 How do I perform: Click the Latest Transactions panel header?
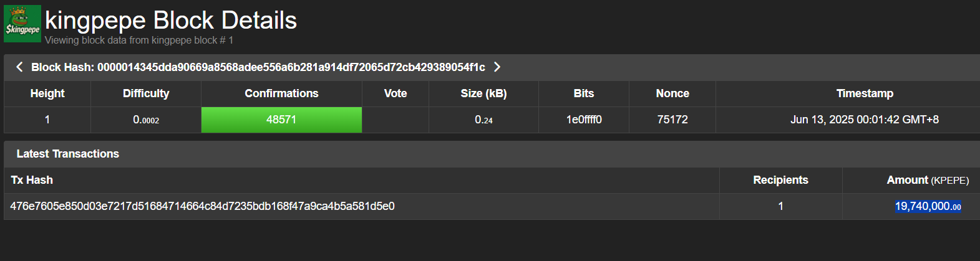click(492, 154)
